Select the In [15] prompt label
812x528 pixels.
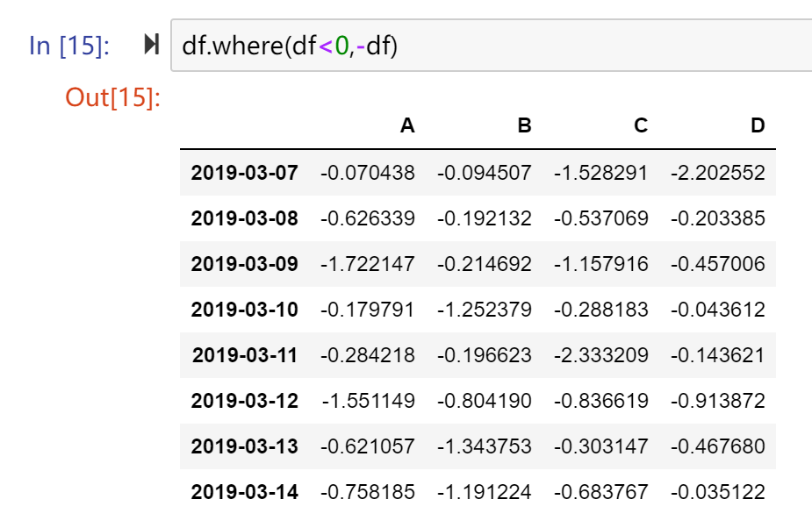69,46
